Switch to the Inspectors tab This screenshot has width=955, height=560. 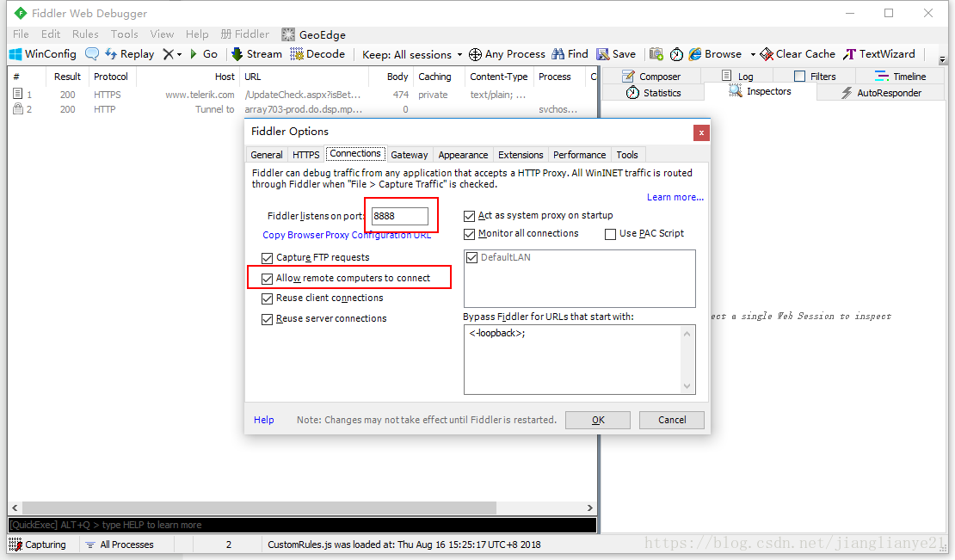760,91
